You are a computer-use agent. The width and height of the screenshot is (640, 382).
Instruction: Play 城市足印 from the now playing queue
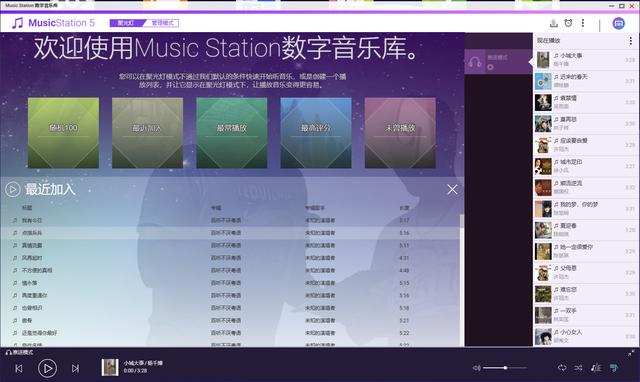click(586, 166)
